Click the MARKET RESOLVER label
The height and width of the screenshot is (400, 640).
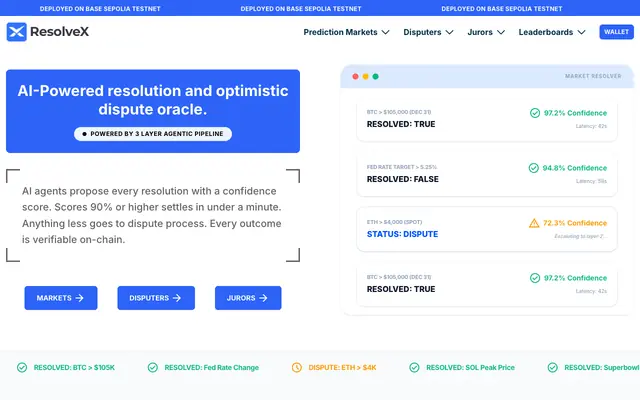593,76
